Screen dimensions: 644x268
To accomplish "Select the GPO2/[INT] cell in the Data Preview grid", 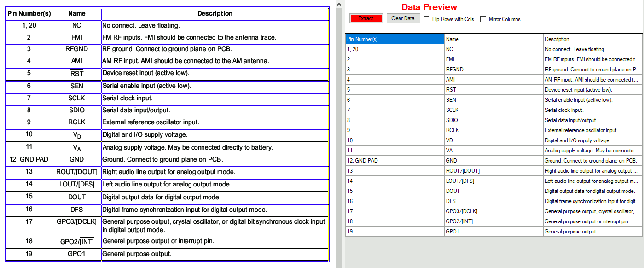I will (494, 221).
